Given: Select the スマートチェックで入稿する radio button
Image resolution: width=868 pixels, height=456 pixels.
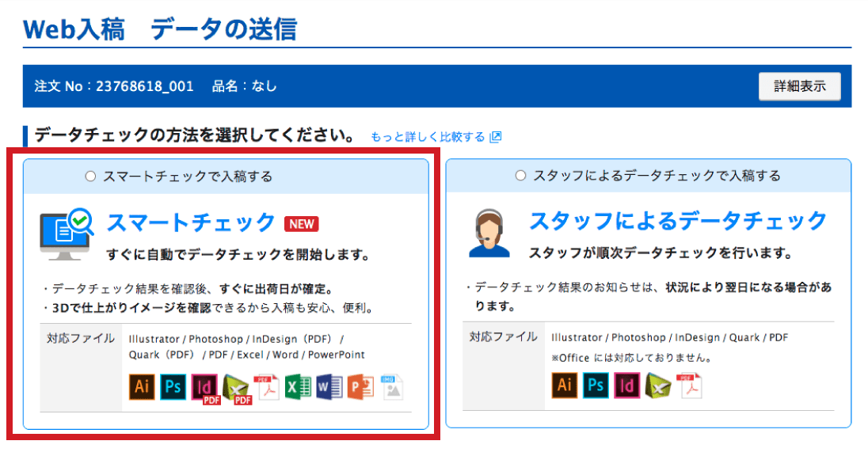Looking at the screenshot, I should 90,177.
